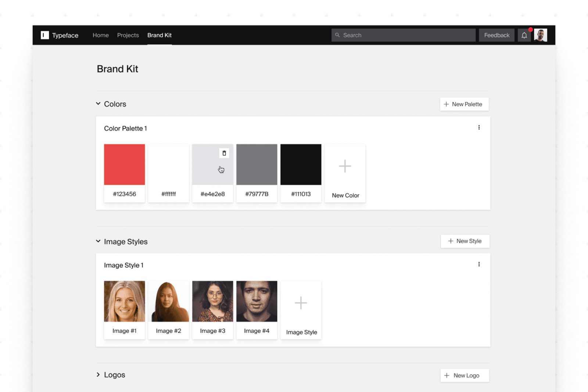Open Color Palette 1 options menu

(x=479, y=127)
